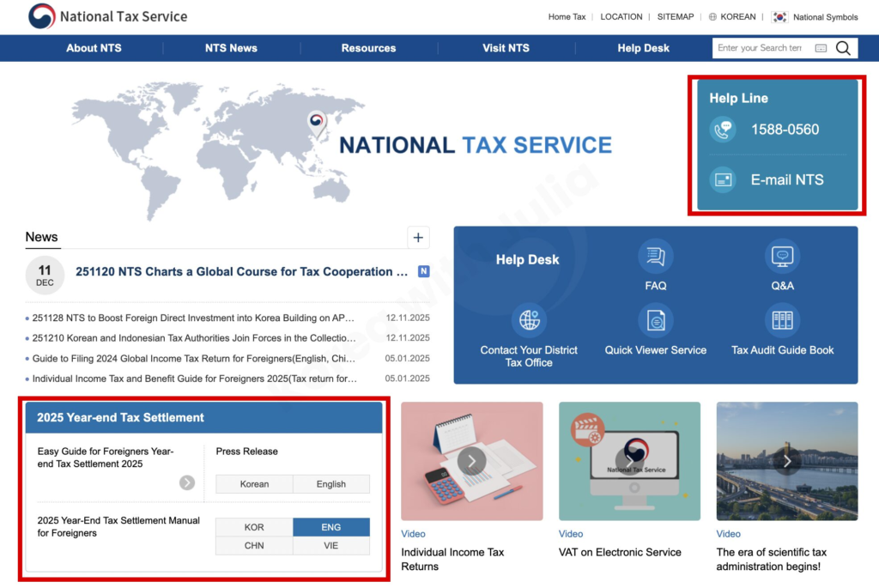879x588 pixels.
Task: Select CHN manual language button
Action: pos(254,545)
